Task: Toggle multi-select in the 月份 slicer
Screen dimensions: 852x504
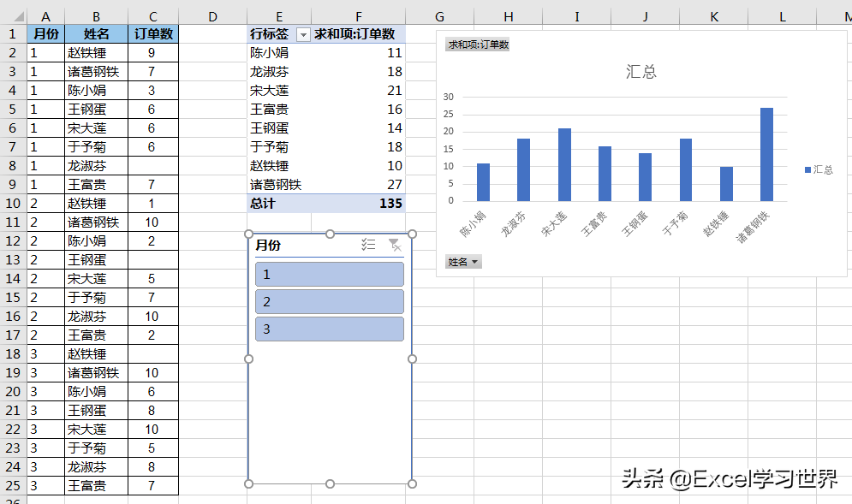Action: click(368, 245)
